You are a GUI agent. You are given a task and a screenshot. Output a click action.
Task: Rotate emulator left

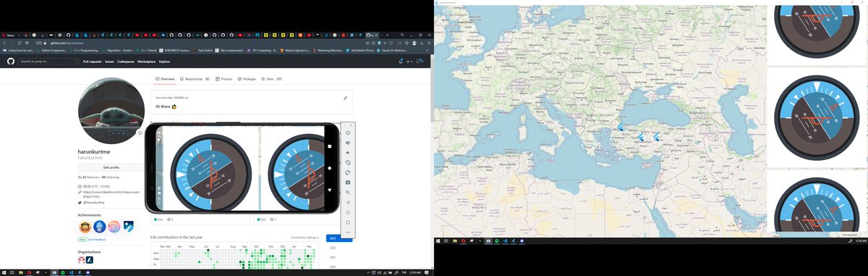click(x=348, y=162)
